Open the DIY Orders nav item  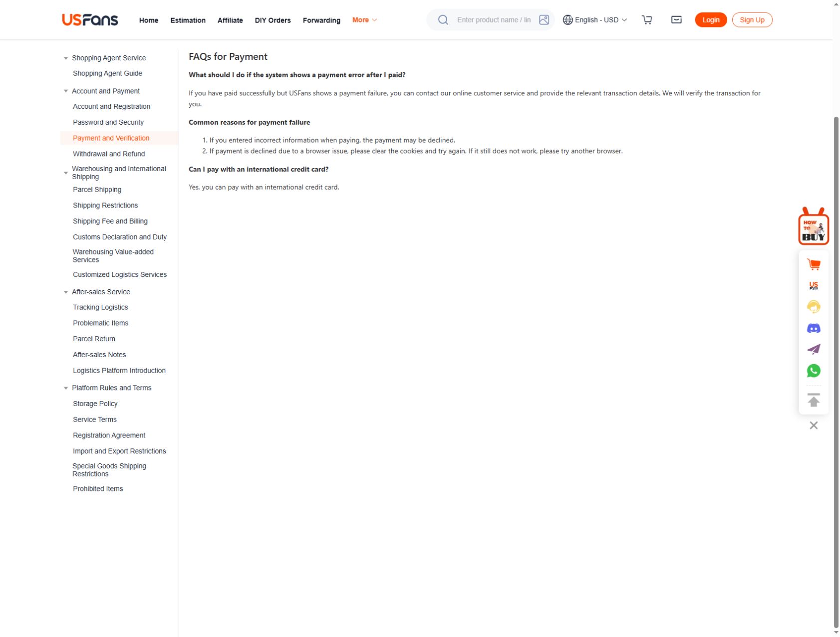coord(273,20)
